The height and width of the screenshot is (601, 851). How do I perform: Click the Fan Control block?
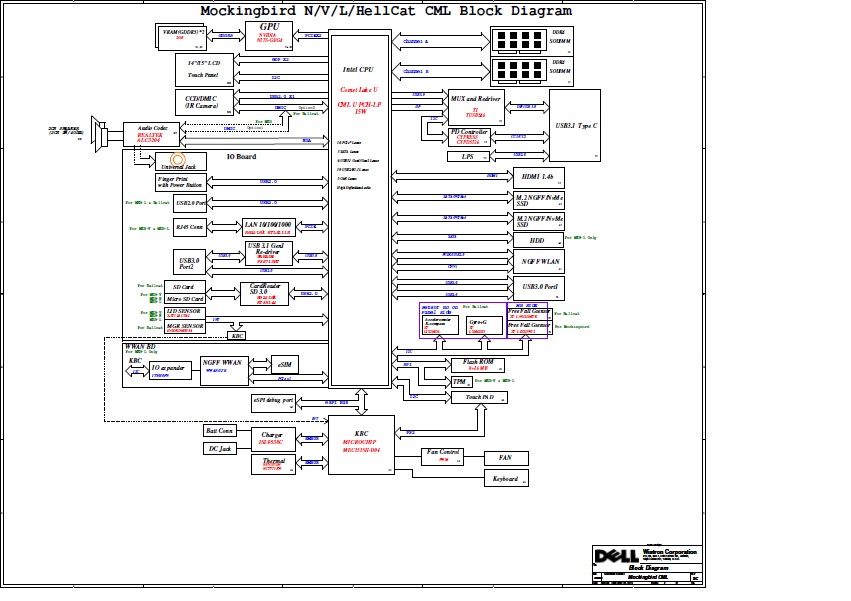443,456
